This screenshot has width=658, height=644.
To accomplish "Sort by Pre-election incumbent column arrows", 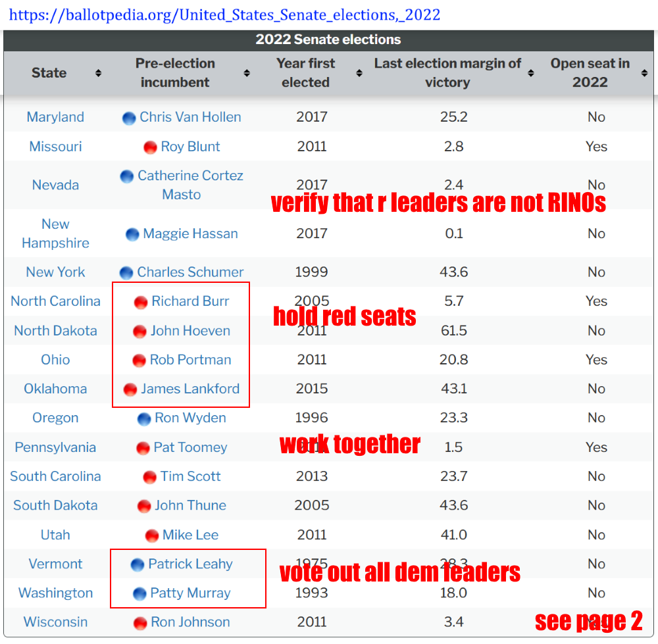I will coord(247,73).
